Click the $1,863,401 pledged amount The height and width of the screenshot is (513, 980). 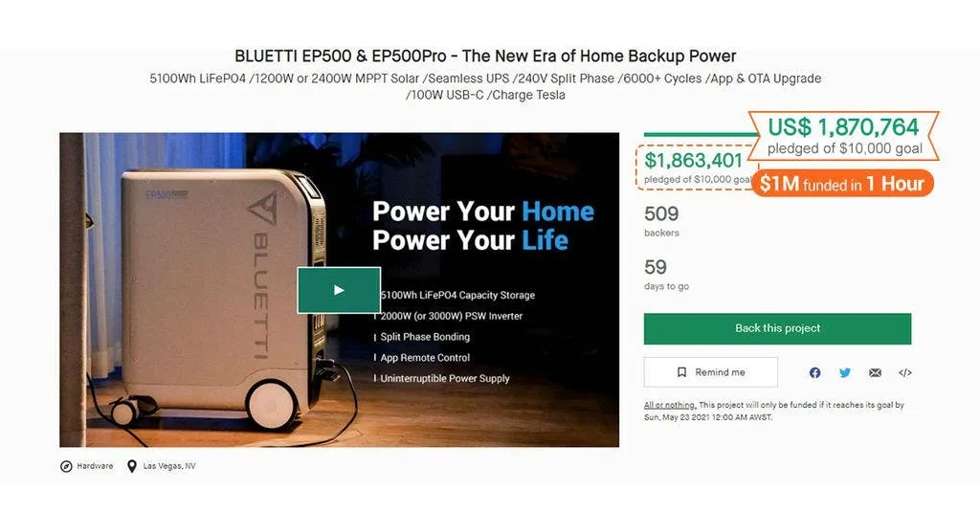(694, 161)
